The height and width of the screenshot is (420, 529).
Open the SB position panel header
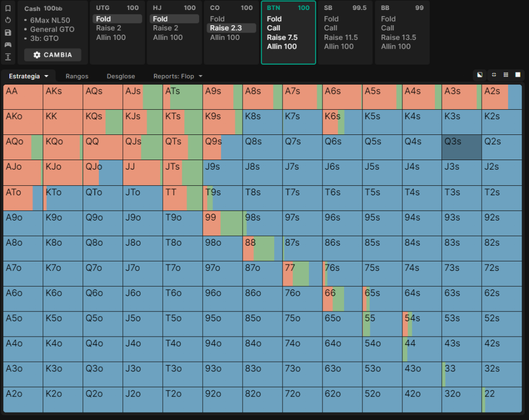345,8
